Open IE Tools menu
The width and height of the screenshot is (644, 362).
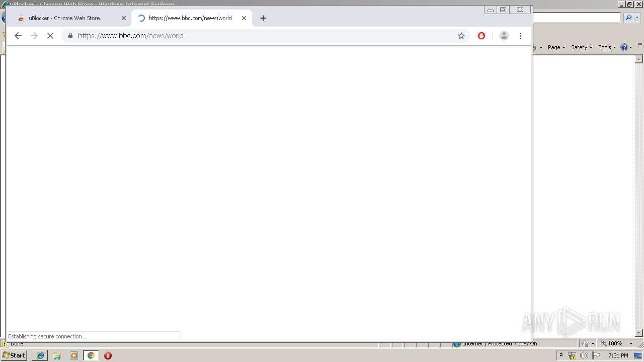point(607,47)
